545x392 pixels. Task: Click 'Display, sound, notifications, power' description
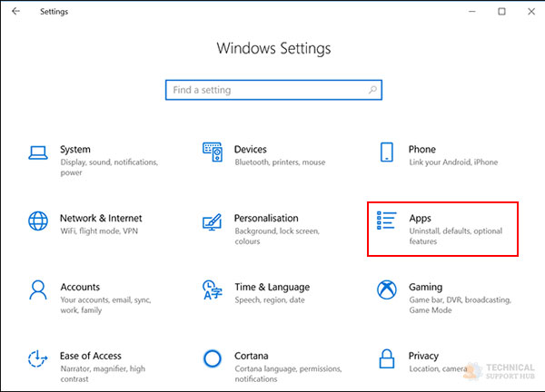pos(109,167)
